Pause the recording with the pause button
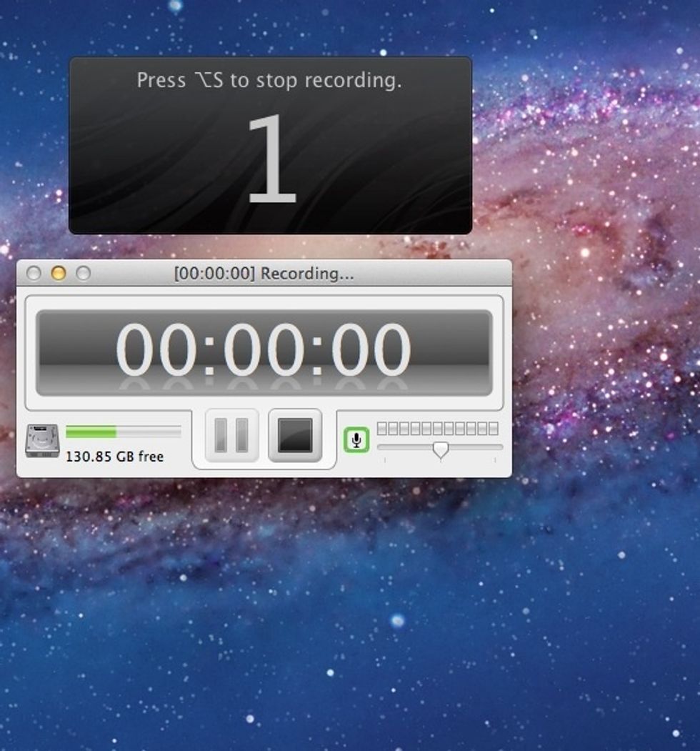The height and width of the screenshot is (751, 700). 231,435
